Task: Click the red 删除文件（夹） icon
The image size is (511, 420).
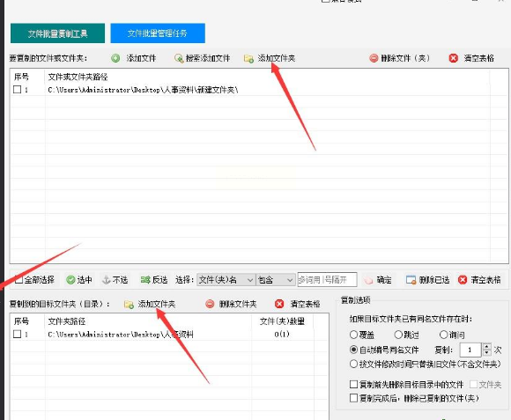Action: (374, 58)
